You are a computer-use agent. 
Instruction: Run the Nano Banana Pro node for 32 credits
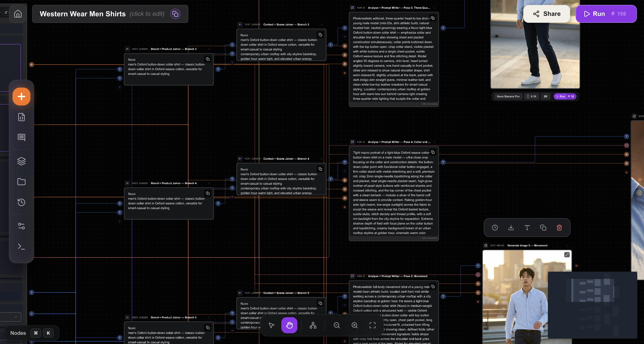coord(565,96)
